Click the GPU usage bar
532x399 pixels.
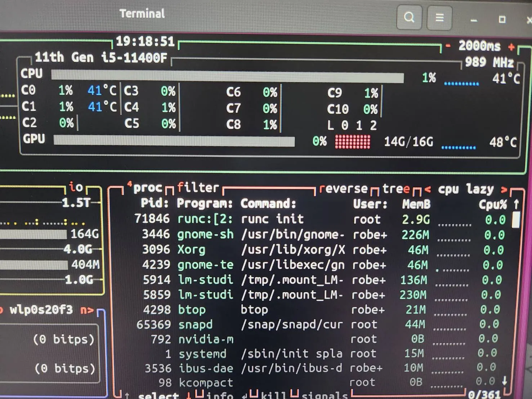click(174, 141)
